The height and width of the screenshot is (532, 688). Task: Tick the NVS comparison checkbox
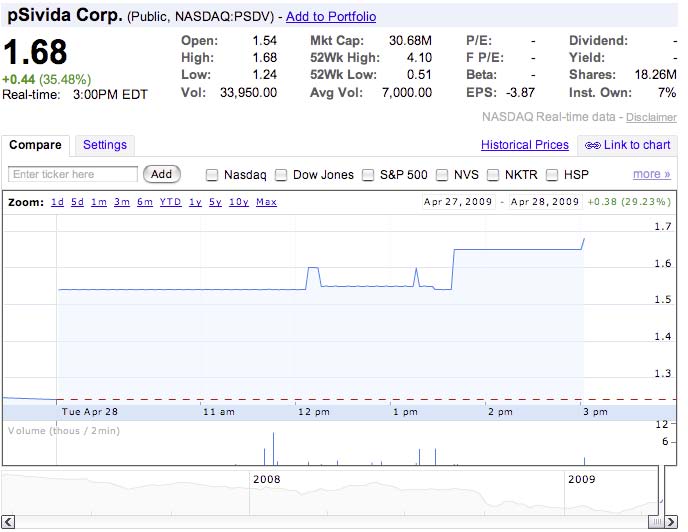pyautogui.click(x=442, y=175)
